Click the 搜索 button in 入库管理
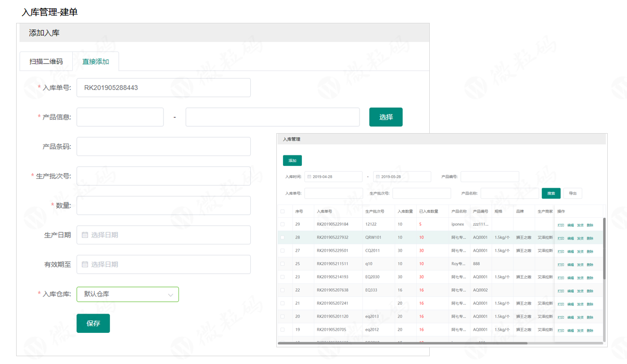Viewport: 627px width, 364px height. 551,193
